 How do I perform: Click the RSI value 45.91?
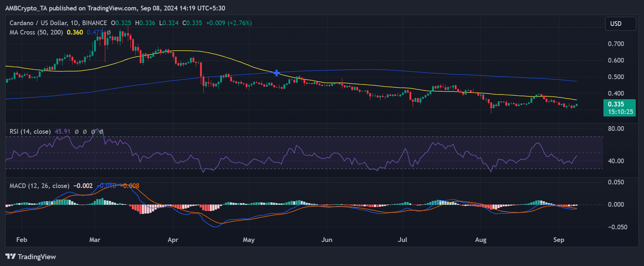(62, 132)
